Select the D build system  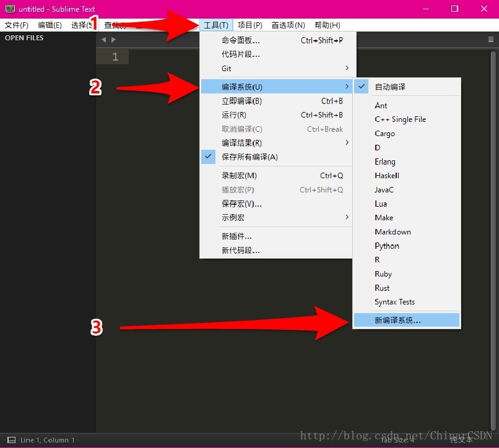coord(407,148)
